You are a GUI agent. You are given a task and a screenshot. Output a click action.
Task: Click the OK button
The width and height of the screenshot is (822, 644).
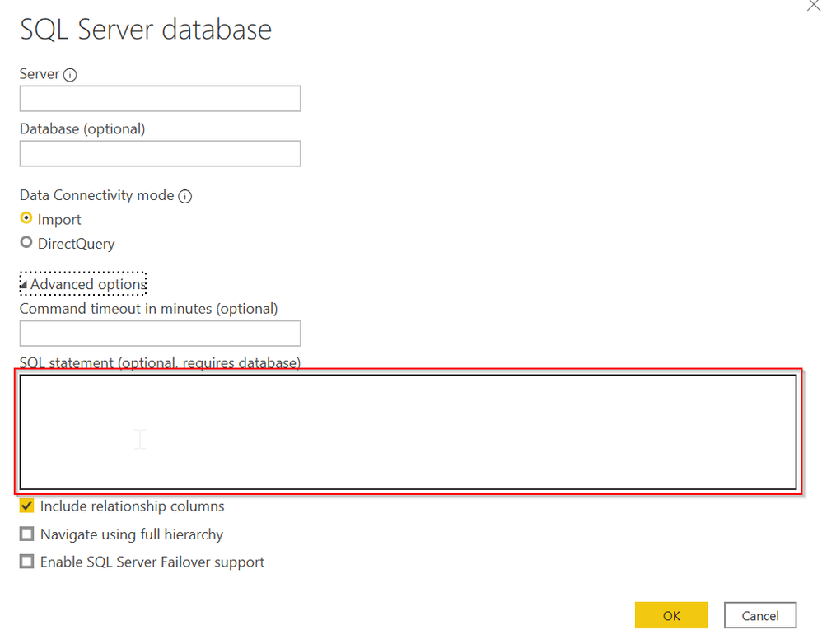pos(671,615)
